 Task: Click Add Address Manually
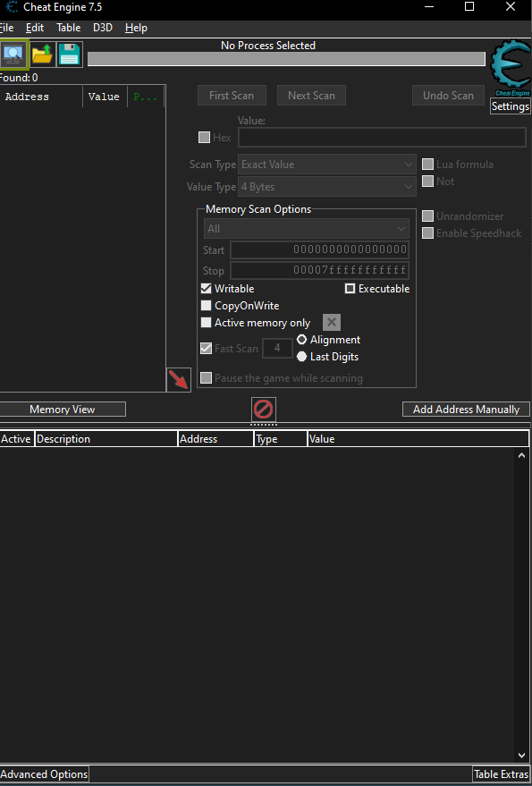coord(466,410)
